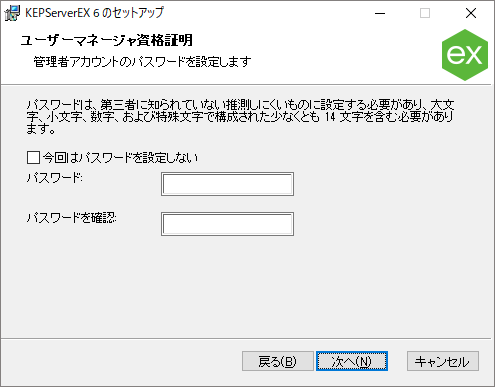
Task: Click the greyed-out maximize button
Action: (x=425, y=13)
